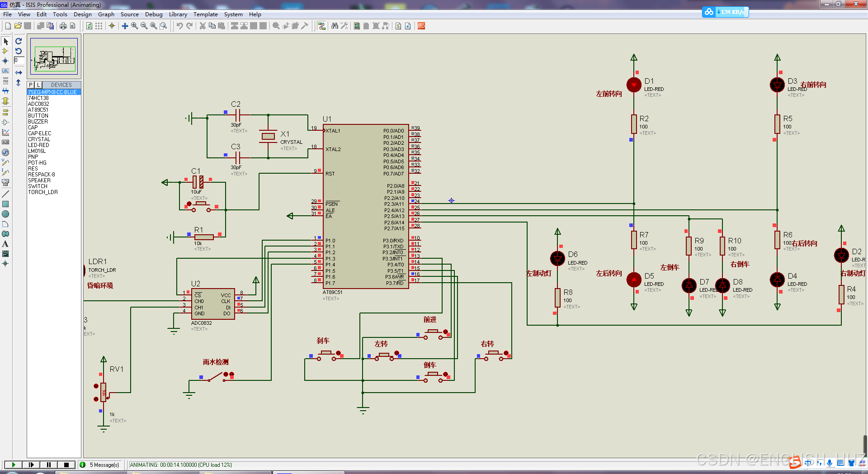Open the property assignment tool
Screen dimensions: 868x474
pyautogui.click(x=344, y=26)
